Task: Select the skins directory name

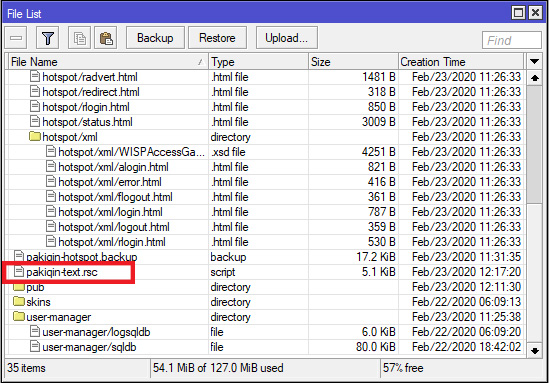Action: click(39, 302)
